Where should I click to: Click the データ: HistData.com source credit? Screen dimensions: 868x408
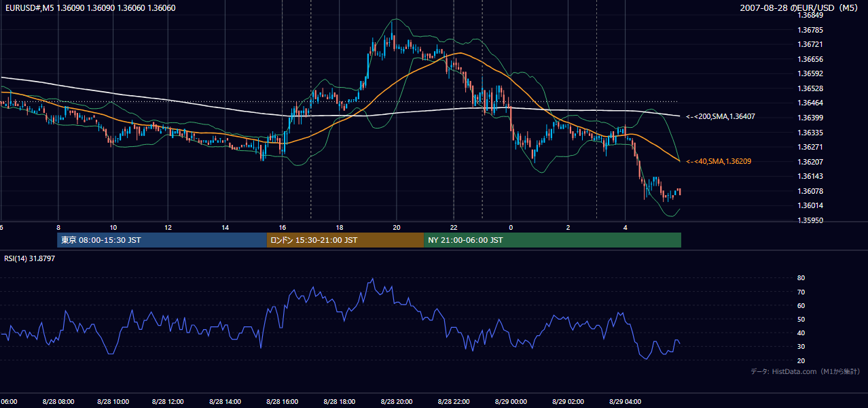[x=805, y=371]
